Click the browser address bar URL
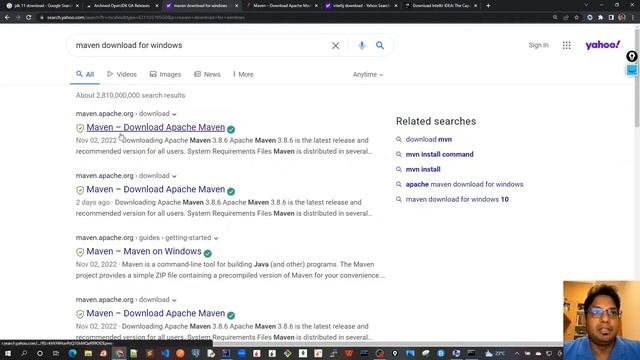This screenshot has width=640, height=360. point(145,18)
